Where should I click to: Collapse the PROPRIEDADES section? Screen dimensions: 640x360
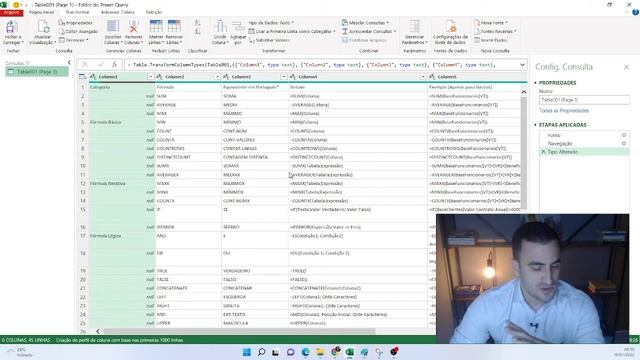(536, 83)
